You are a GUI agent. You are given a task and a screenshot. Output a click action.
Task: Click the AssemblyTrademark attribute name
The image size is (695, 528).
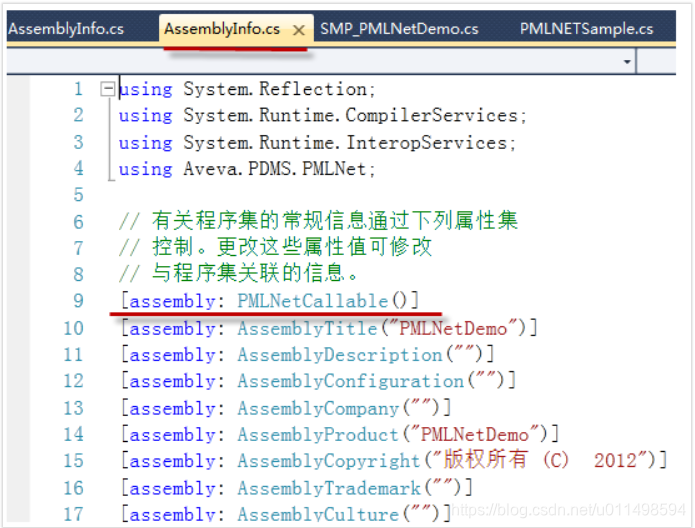328,488
